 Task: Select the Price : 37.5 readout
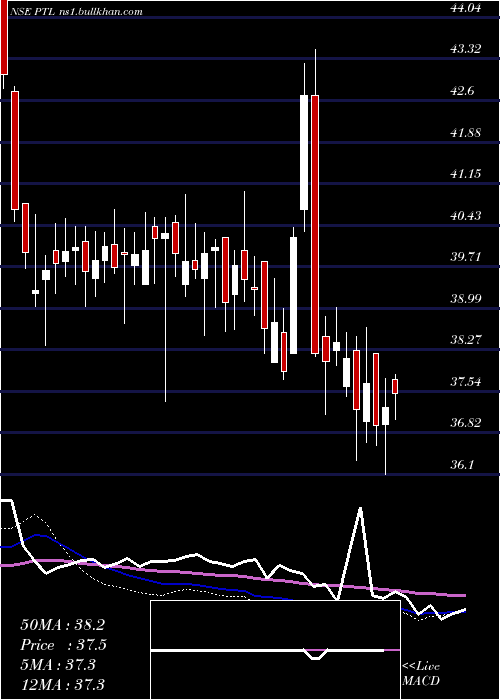coord(63,645)
